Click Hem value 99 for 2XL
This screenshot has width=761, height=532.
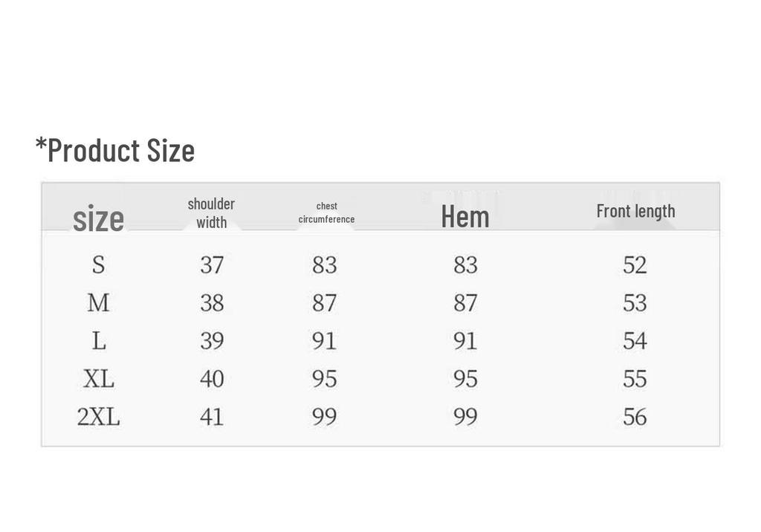[x=465, y=417]
